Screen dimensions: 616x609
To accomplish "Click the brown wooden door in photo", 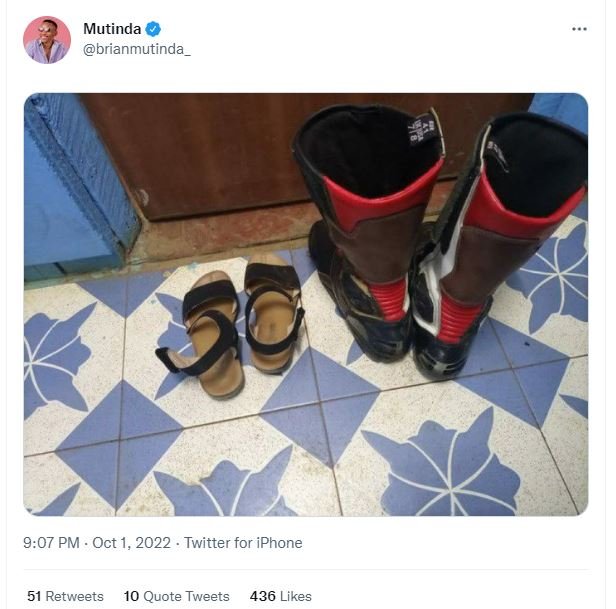I will tap(200, 150).
